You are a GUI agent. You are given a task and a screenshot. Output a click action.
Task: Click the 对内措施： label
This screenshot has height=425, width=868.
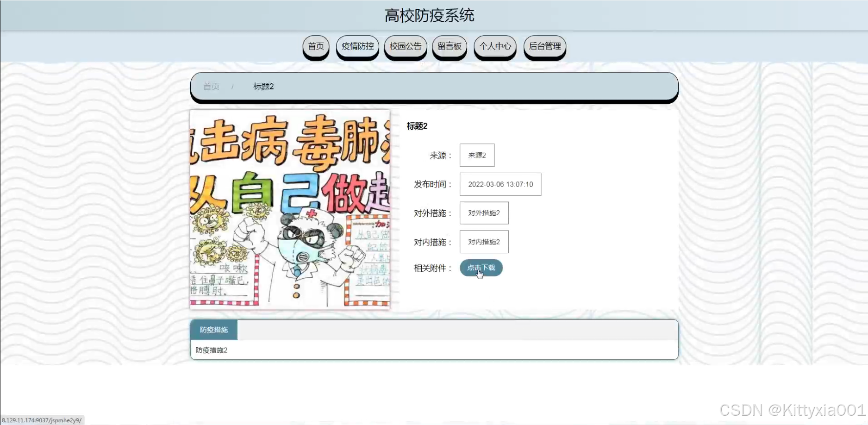[433, 242]
